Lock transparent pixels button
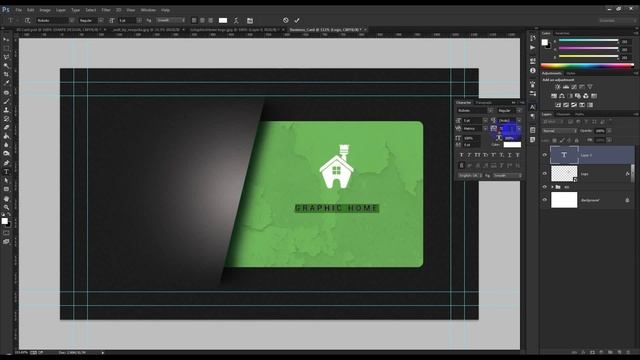Screen dimensions: 640x360 (554, 140)
